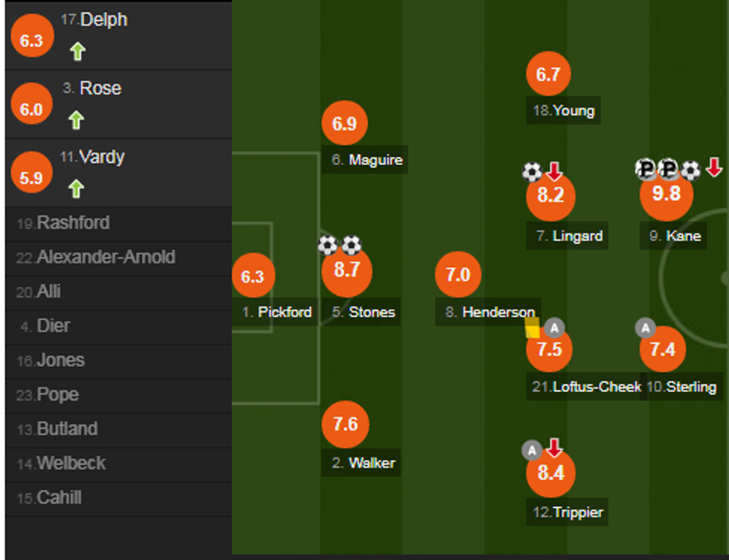Select Alexander-Arnold from unused substitutes
The height and width of the screenshot is (560, 729).
[106, 257]
